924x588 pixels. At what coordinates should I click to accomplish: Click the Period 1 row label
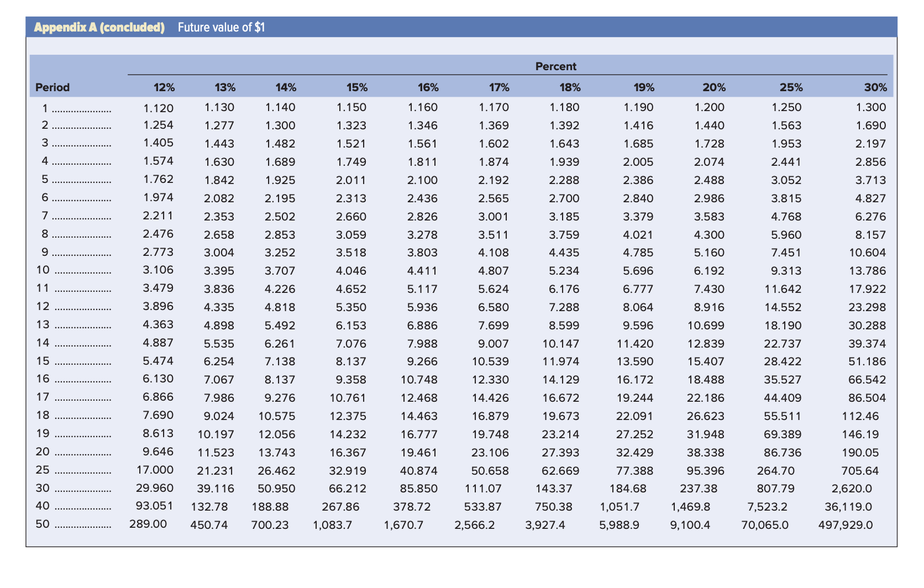44,107
